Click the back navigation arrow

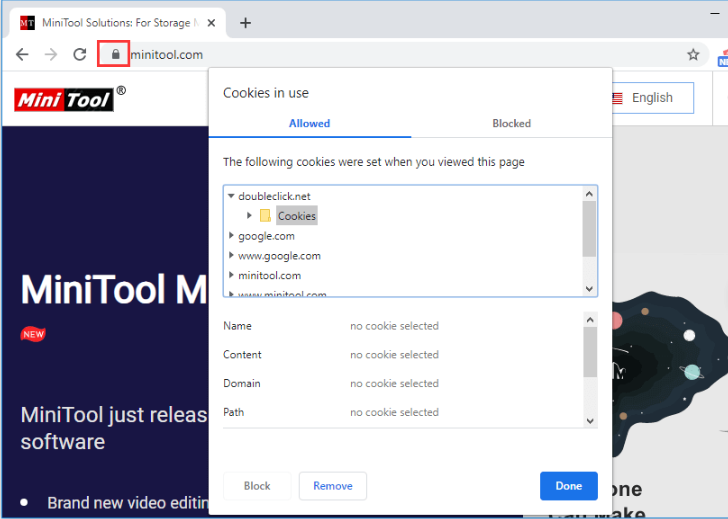[22, 55]
